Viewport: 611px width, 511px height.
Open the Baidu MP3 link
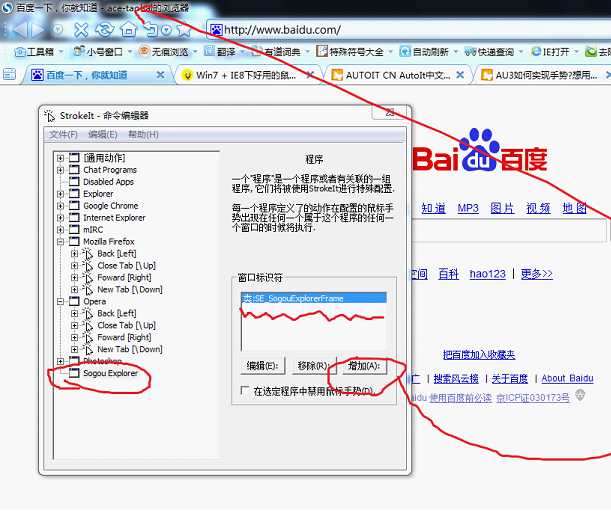click(x=468, y=208)
